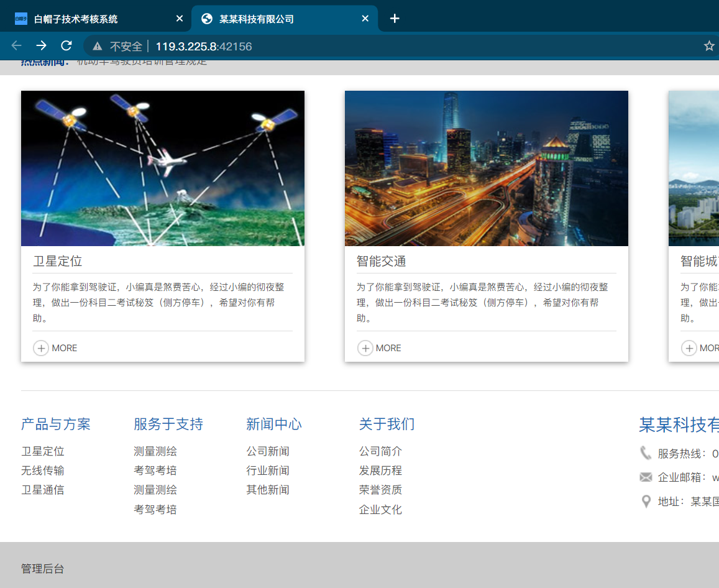Close the 白帽子技术考核系统 tab
This screenshot has height=588, width=719.
point(180,19)
